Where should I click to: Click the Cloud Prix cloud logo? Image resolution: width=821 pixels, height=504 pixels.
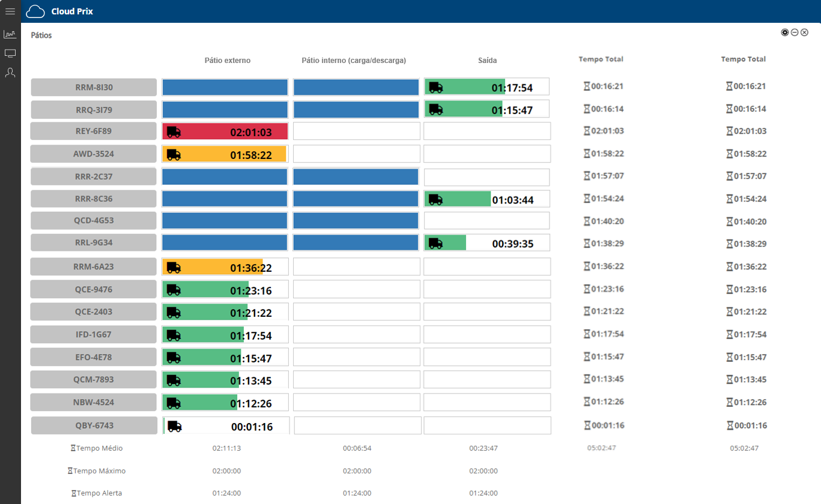click(x=35, y=11)
